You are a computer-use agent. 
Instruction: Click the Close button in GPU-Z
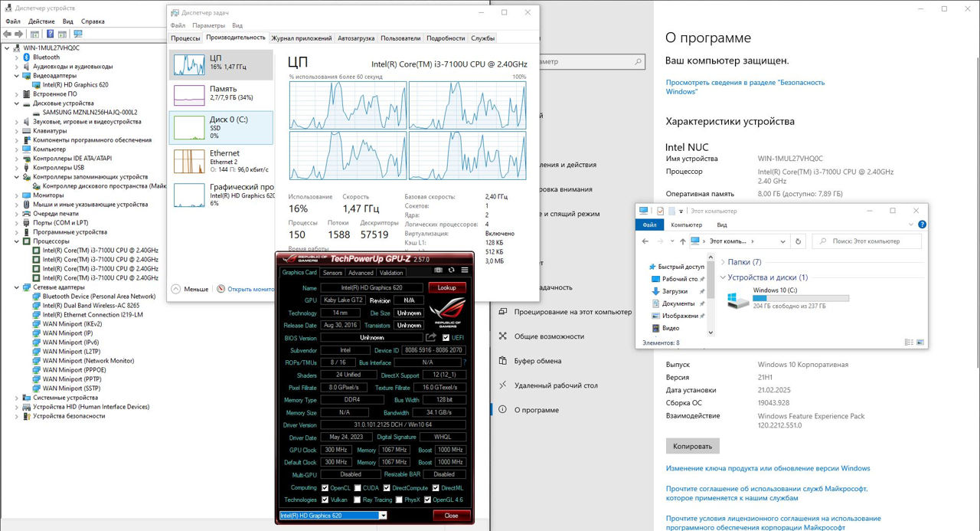(x=452, y=516)
